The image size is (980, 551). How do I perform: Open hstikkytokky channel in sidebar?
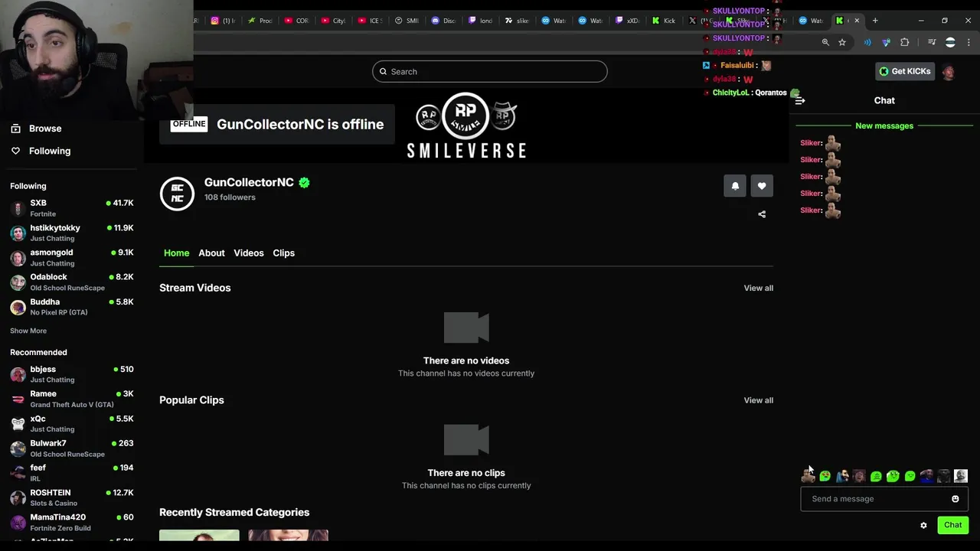pos(72,233)
